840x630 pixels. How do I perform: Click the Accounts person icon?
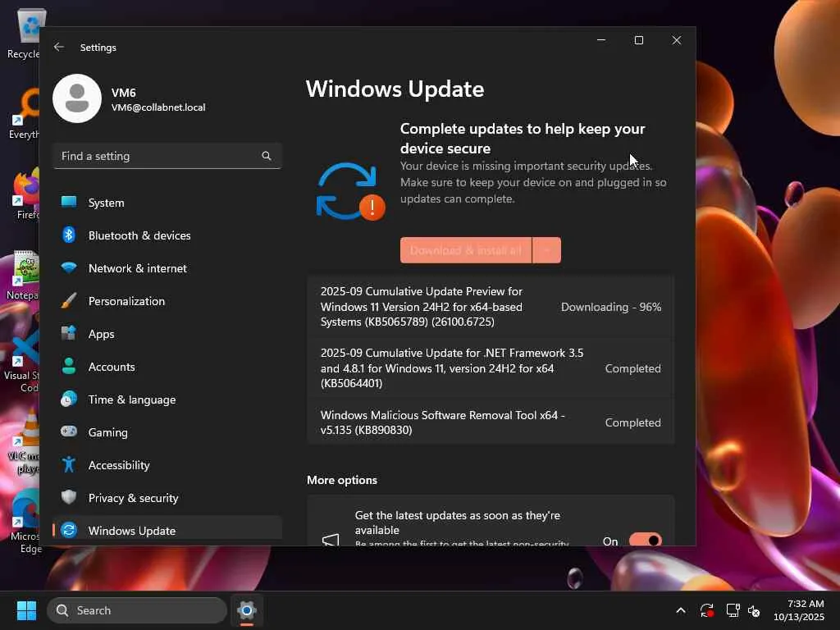pos(69,366)
